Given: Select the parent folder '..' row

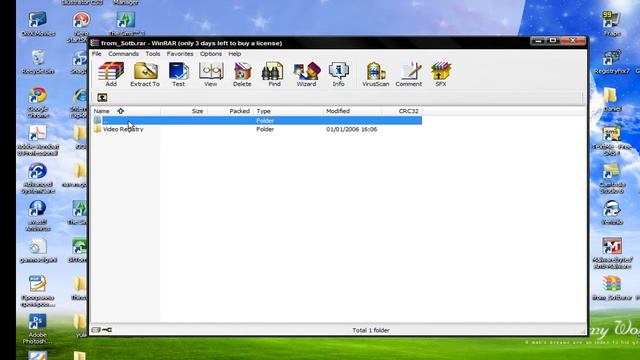Looking at the screenshot, I should click(x=257, y=120).
